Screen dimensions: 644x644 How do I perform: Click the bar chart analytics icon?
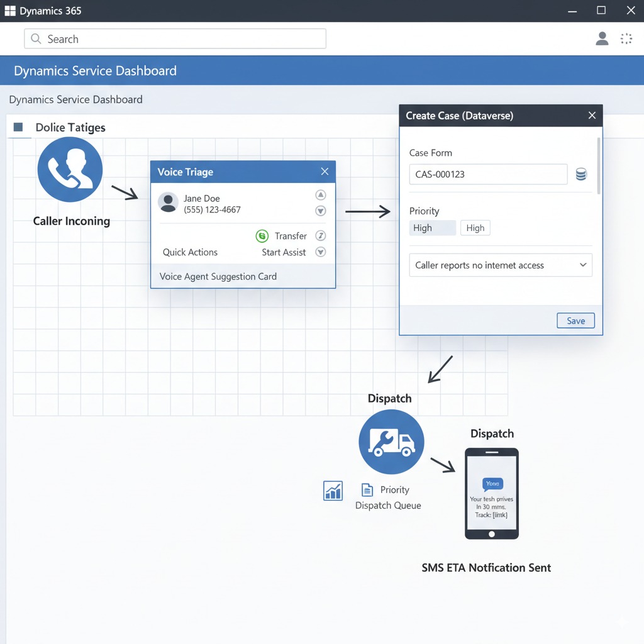tap(333, 491)
